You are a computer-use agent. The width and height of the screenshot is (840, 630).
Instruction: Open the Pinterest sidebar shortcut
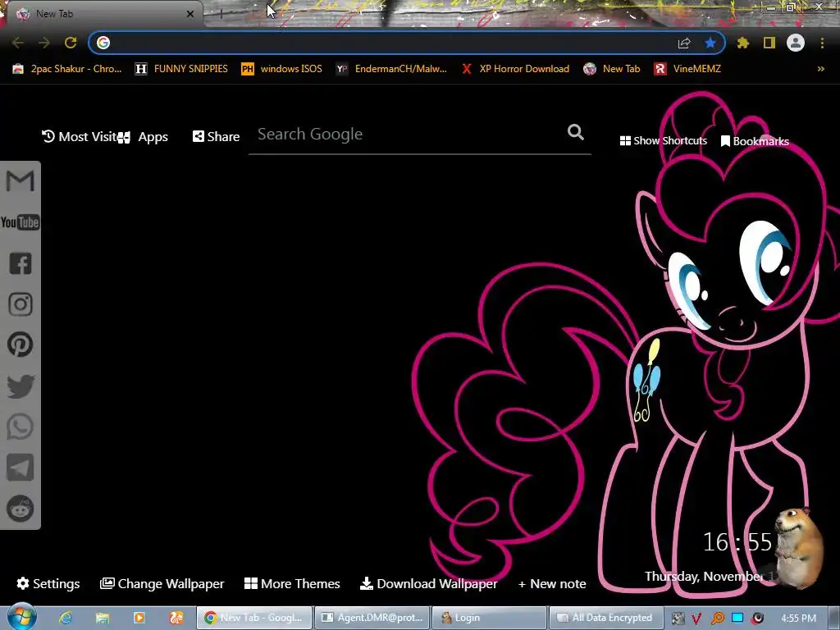(x=21, y=345)
